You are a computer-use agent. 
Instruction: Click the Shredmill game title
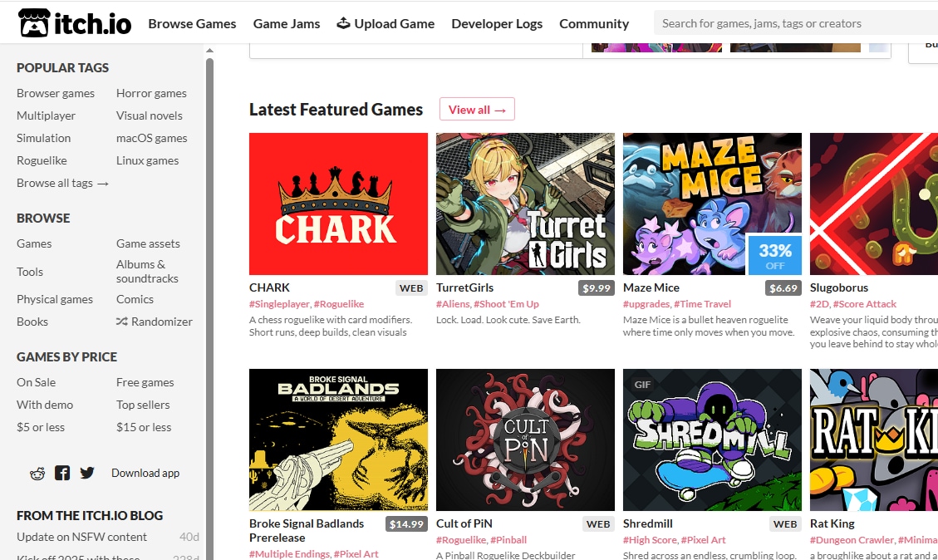click(648, 523)
